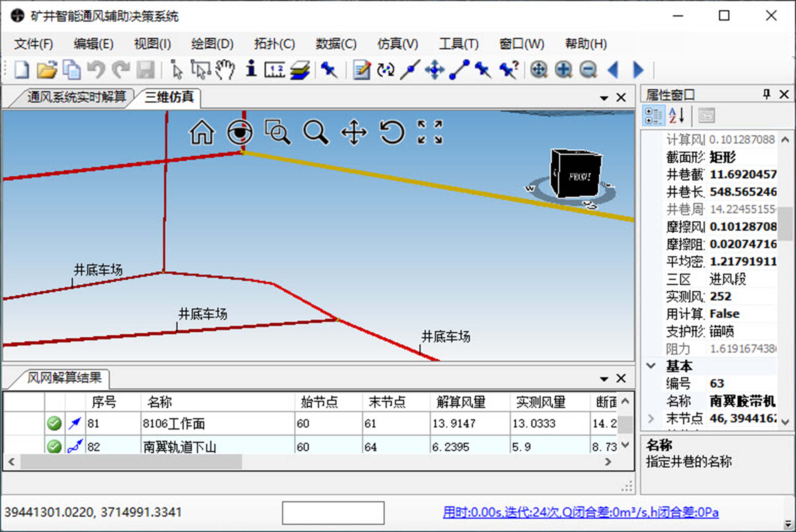The width and height of the screenshot is (796, 532).
Task: Open the 仿真(V) menu
Action: tap(397, 44)
